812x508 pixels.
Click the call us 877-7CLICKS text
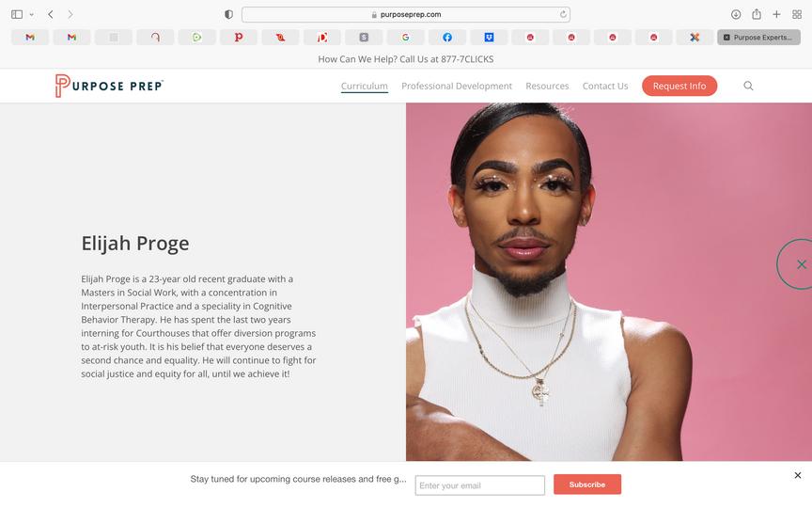[405, 59]
